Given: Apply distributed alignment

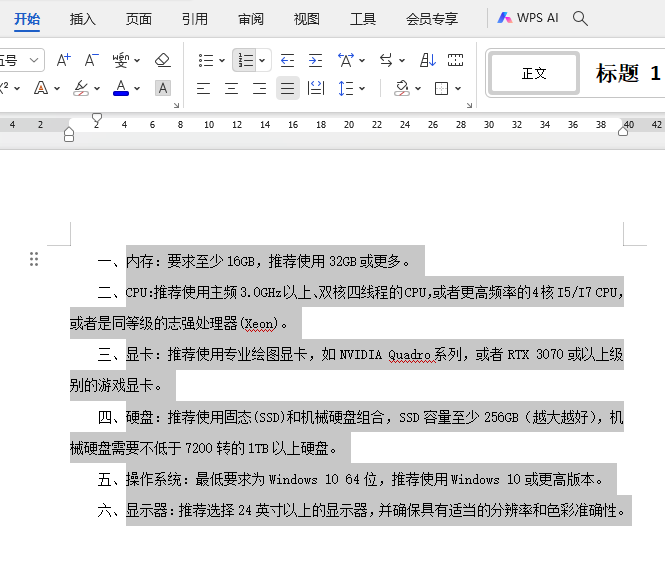Looking at the screenshot, I should [x=316, y=88].
